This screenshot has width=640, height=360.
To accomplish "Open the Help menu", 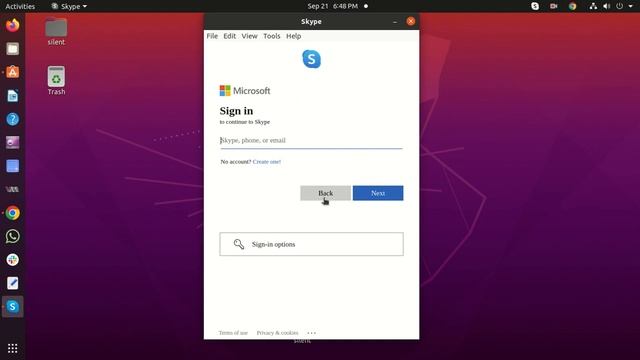I will click(293, 36).
